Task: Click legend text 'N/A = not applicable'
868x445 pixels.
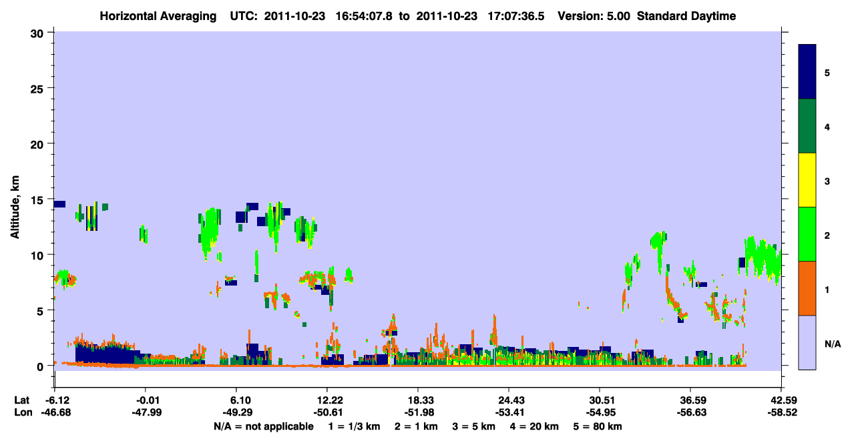Action: pos(263,426)
